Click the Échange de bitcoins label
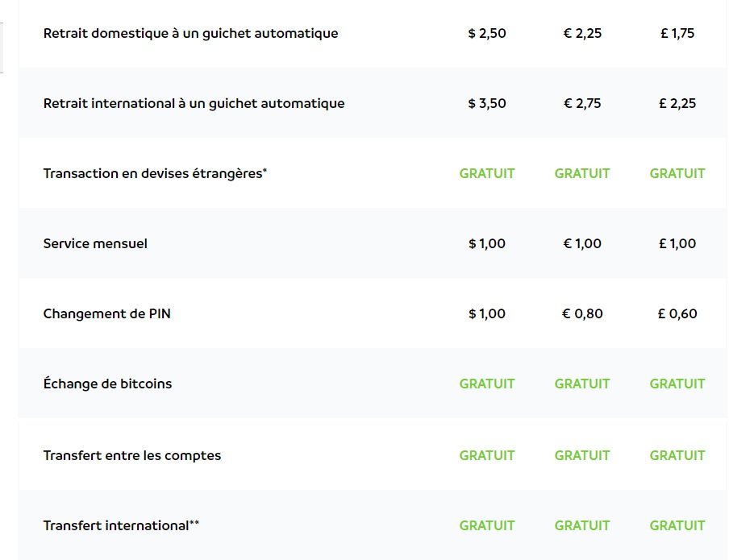The width and height of the screenshot is (729, 560). 107,384
